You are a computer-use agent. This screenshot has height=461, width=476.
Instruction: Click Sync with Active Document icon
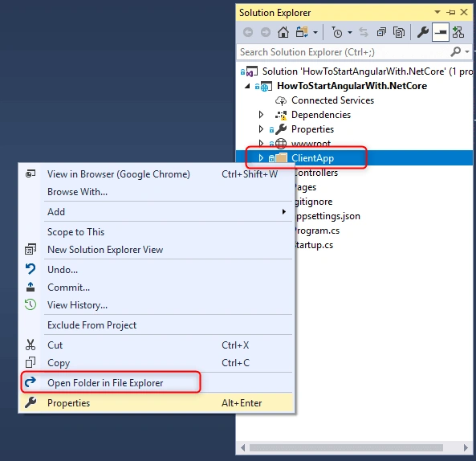point(364,32)
